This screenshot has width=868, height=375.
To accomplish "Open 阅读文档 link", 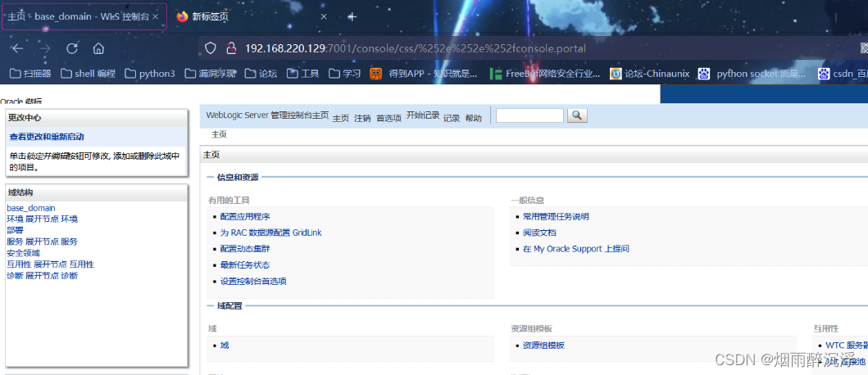I will coord(539,233).
